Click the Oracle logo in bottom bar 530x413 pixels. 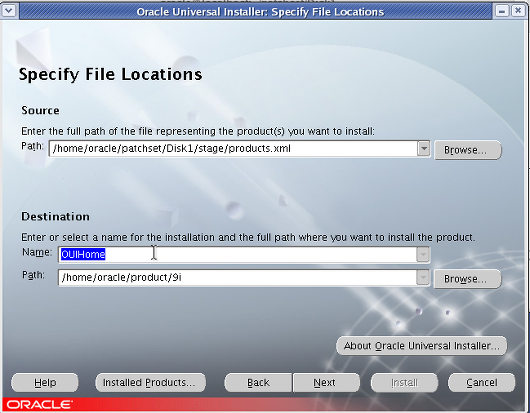click(x=39, y=405)
